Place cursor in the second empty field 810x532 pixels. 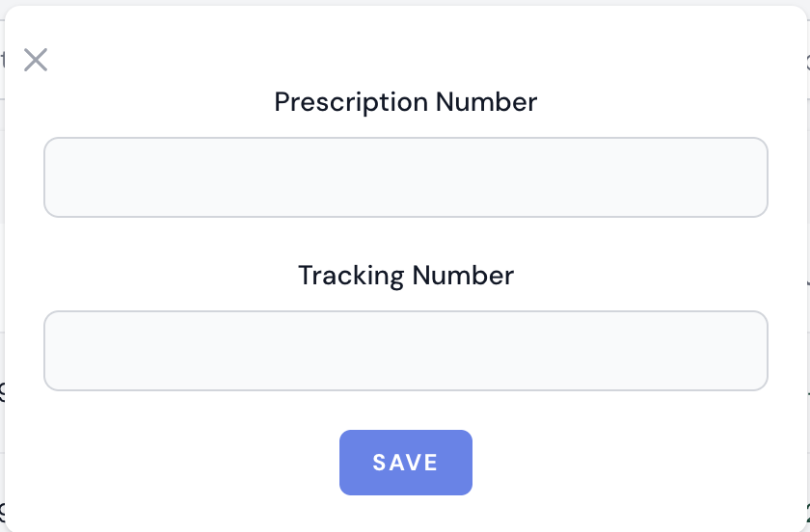coord(405,351)
